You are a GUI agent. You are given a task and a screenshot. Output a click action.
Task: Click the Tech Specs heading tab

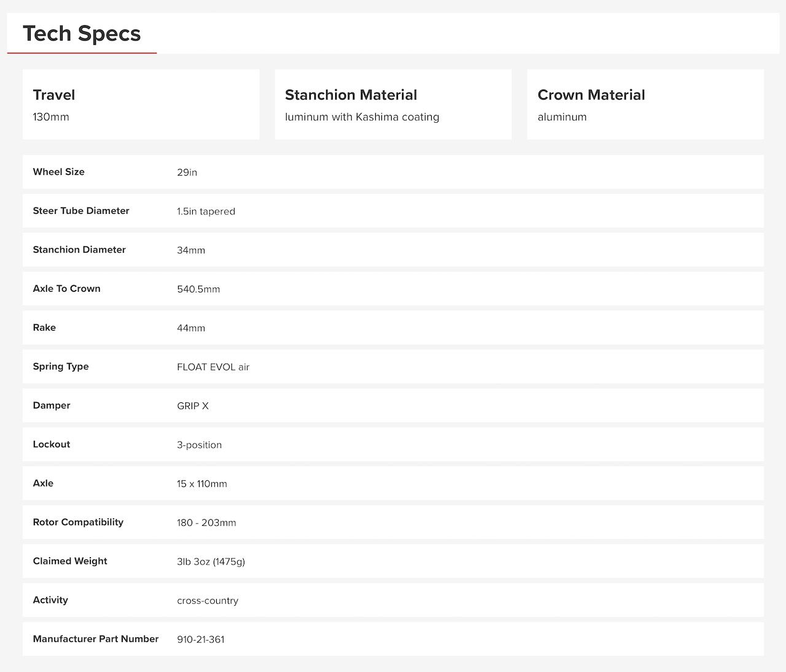coord(82,34)
